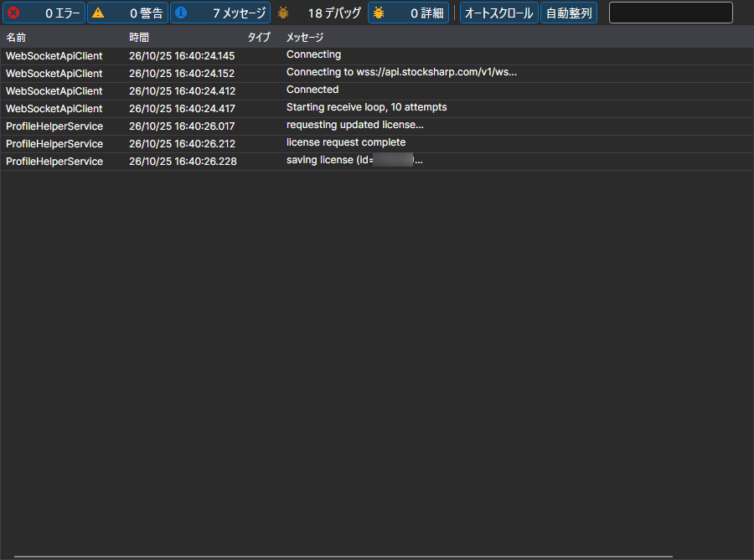The image size is (754, 560).
Task: Toggle the 0 エラー error filter
Action: coord(44,13)
